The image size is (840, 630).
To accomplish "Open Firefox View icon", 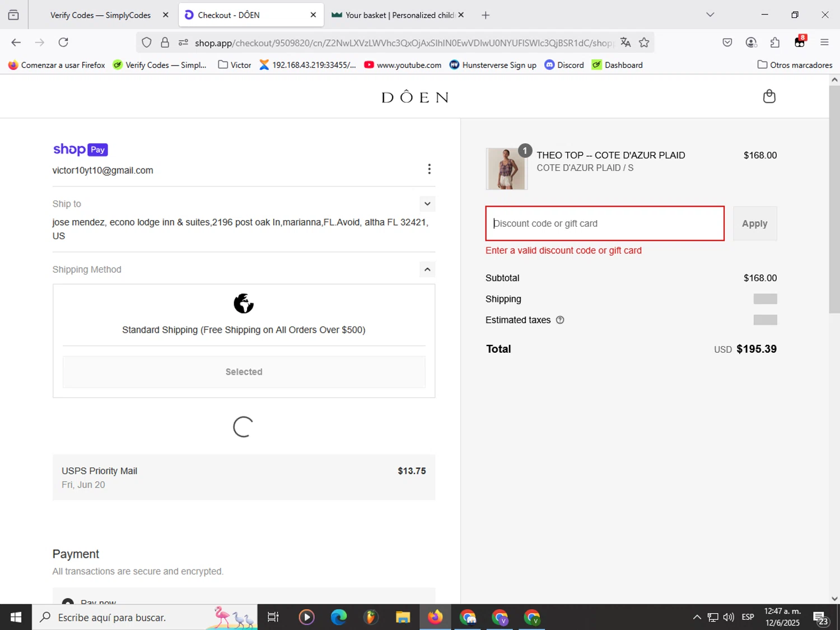I will 13,15.
